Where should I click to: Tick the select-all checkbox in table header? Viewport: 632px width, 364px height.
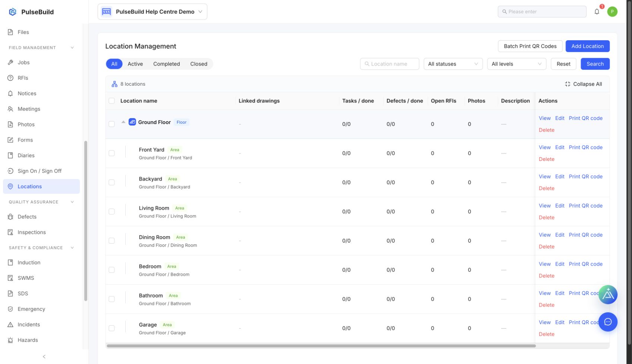pos(111,101)
